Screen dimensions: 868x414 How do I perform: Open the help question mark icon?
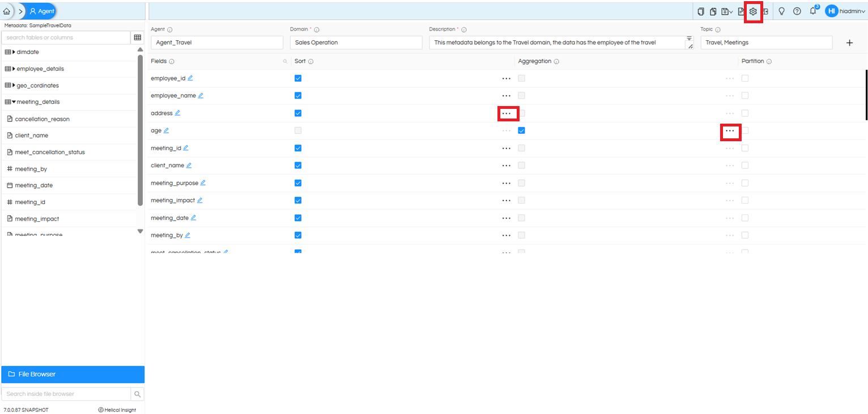point(797,11)
